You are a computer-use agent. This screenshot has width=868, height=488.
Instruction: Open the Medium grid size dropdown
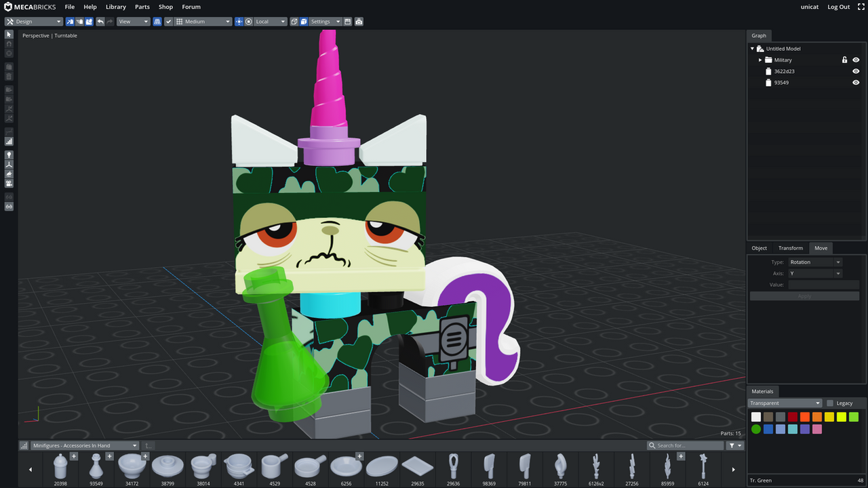203,22
